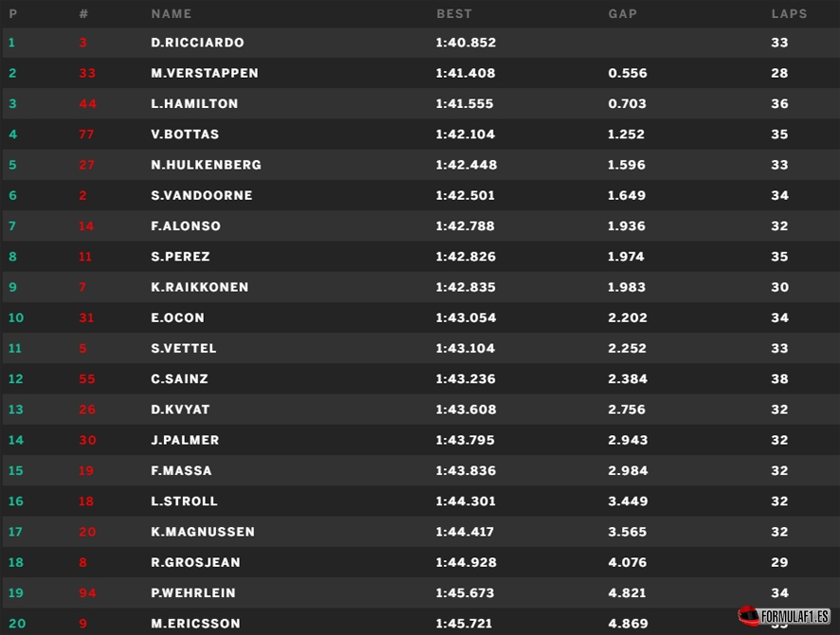Select the NAME column header
Viewport: 840px width, 635px height.
coord(171,14)
